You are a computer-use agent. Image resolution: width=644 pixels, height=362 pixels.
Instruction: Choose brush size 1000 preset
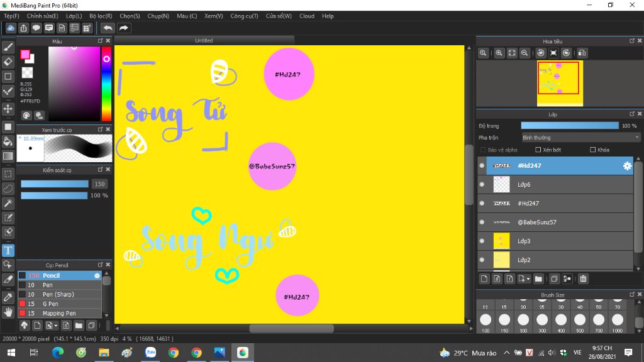(x=618, y=322)
